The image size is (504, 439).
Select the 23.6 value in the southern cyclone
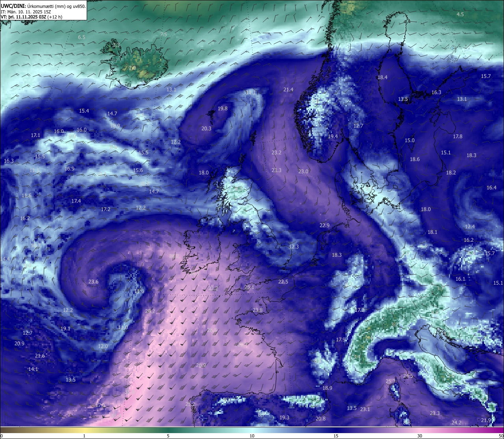click(93, 282)
